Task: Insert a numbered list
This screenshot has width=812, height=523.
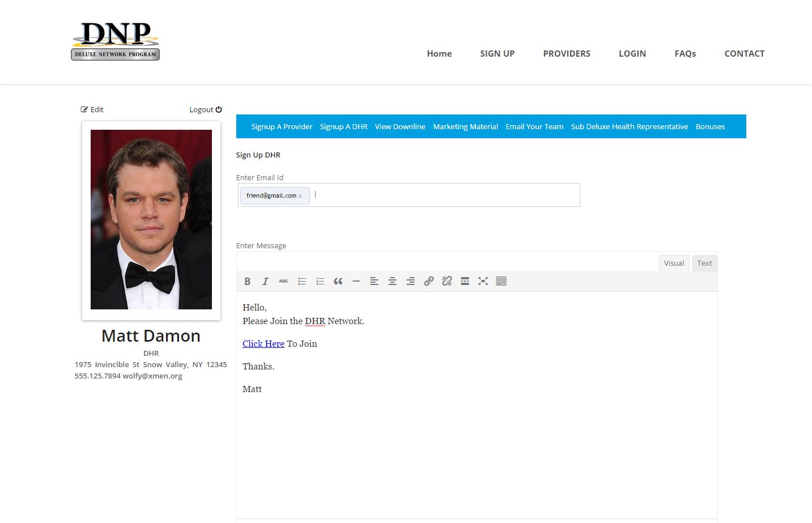Action: (x=320, y=281)
